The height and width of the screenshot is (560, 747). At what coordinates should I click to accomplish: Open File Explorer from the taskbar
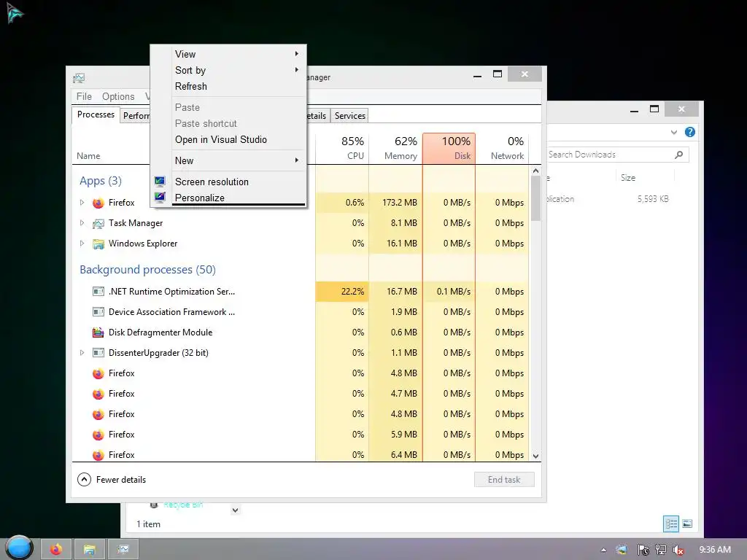(90, 550)
